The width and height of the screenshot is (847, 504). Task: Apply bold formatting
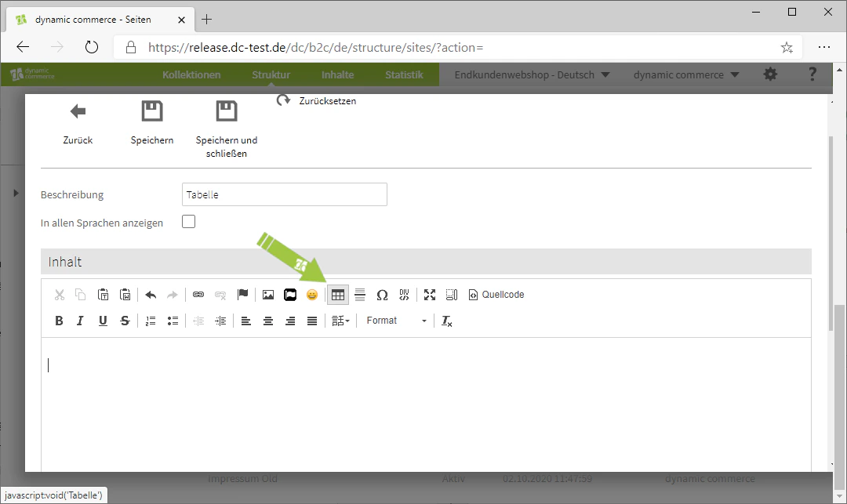tap(59, 321)
